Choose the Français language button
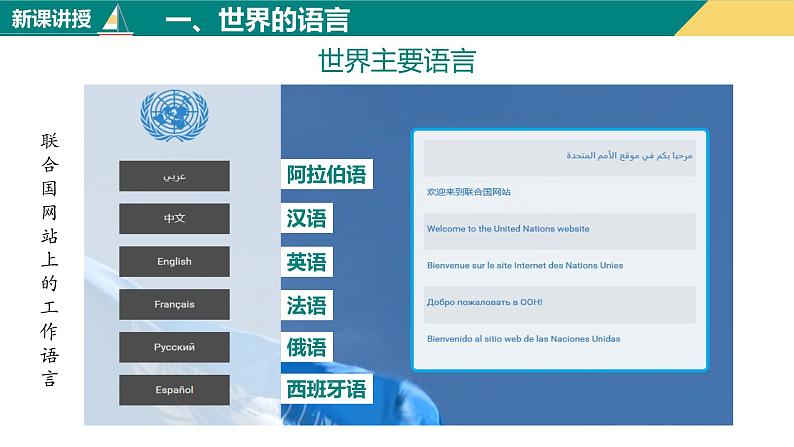Screen dimensions: 794x447 pyautogui.click(x=174, y=304)
